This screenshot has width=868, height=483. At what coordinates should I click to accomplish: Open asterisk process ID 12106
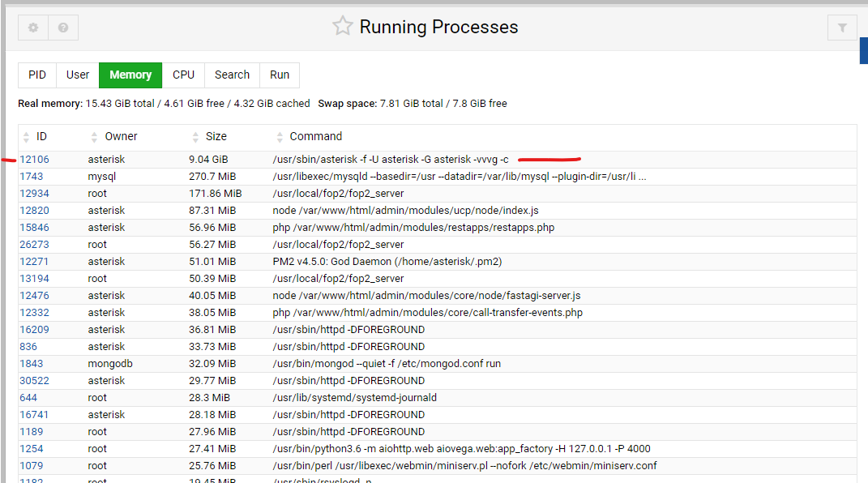click(34, 160)
